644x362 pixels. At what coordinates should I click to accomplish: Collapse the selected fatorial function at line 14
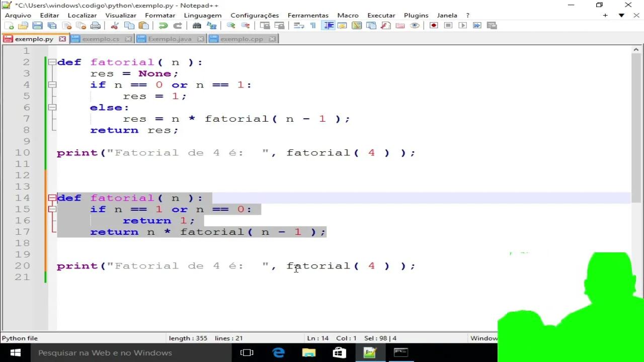point(52,198)
